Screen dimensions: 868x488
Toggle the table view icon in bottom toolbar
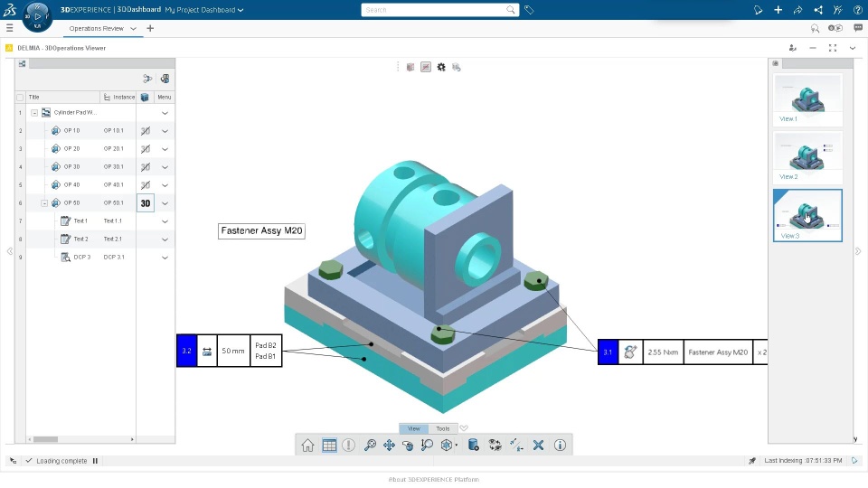(329, 445)
